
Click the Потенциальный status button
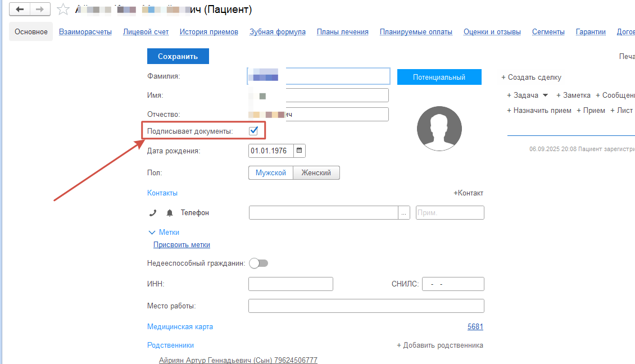click(439, 77)
